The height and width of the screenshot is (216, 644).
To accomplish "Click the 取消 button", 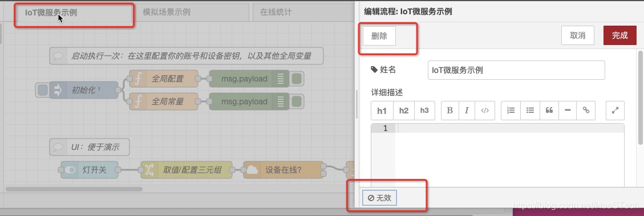I will [578, 36].
